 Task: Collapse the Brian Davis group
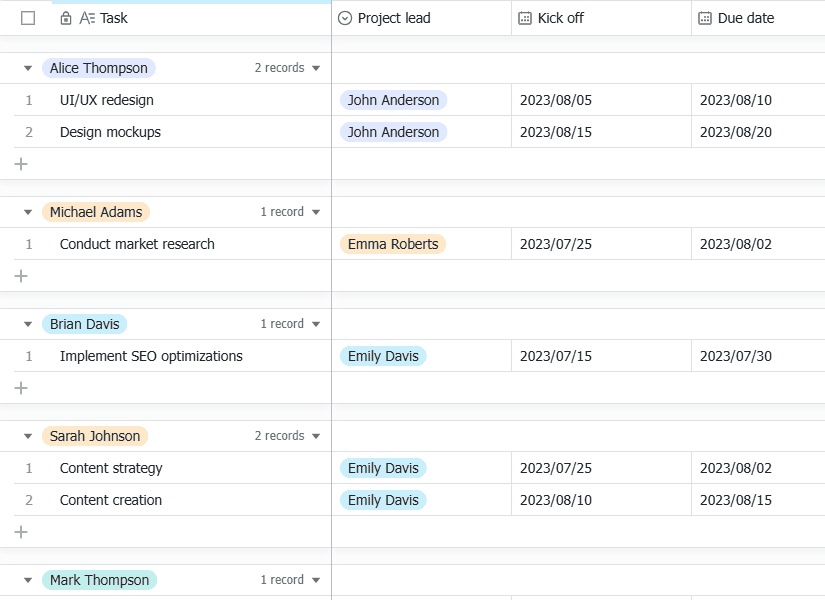28,324
